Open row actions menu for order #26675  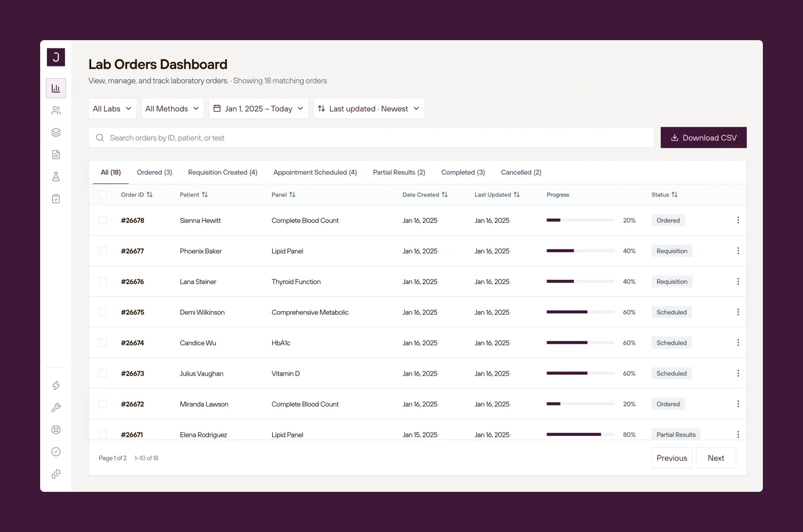click(738, 312)
